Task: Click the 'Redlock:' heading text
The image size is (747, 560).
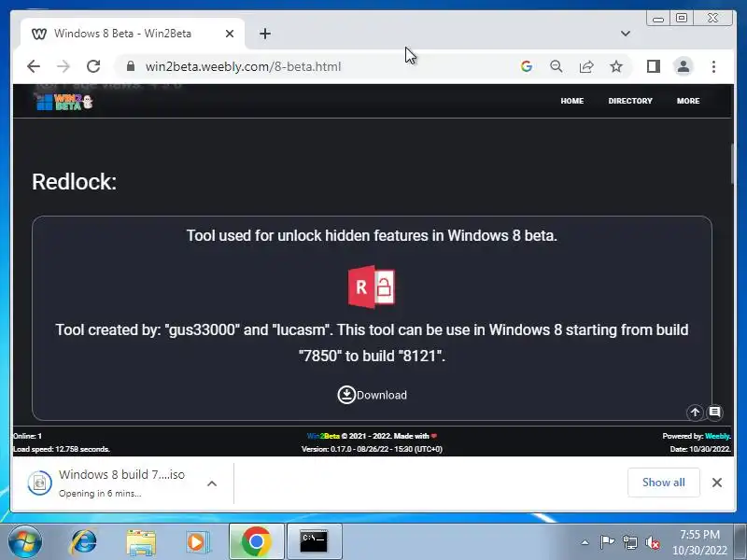Action: [x=75, y=181]
